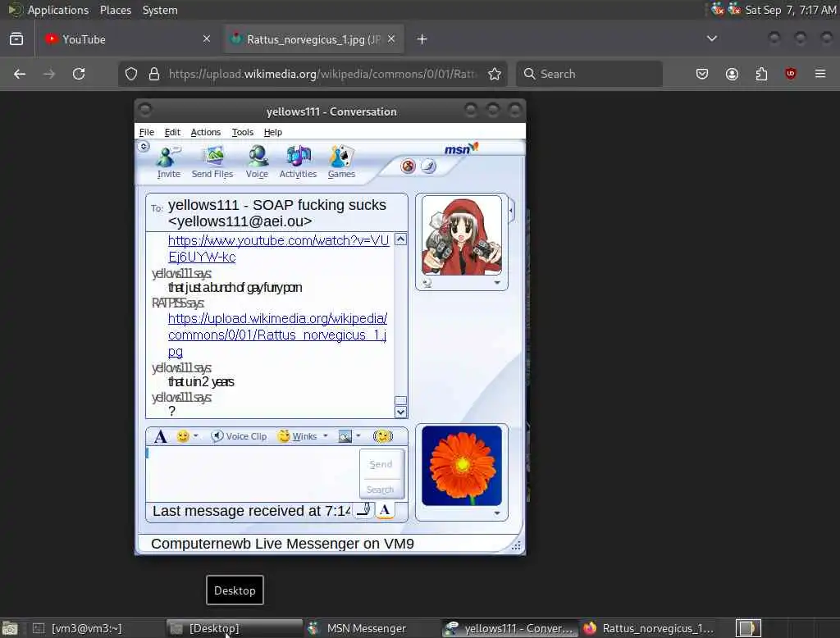
Task: Click the color scheme paintbrush icon
Action: click(428, 166)
